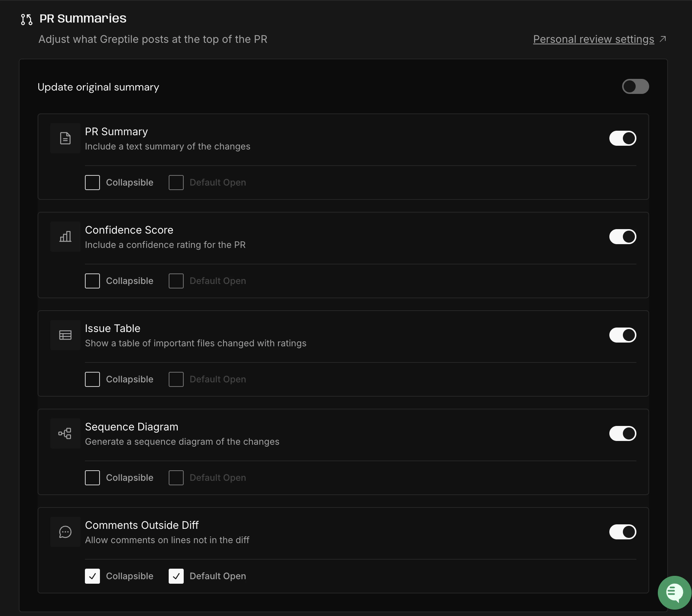Click the Comments Outside Diff speech bubble icon

coord(65,532)
